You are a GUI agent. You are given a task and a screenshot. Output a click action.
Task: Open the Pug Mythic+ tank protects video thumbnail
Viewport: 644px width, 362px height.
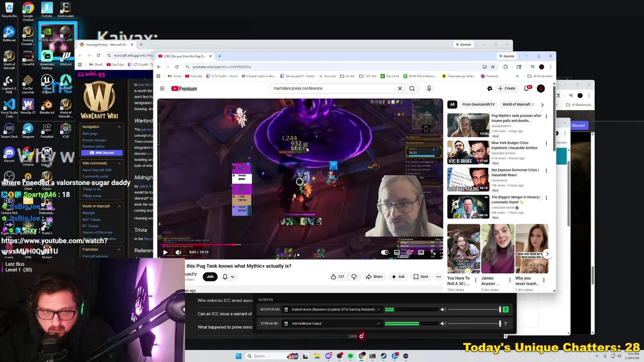[468, 125]
